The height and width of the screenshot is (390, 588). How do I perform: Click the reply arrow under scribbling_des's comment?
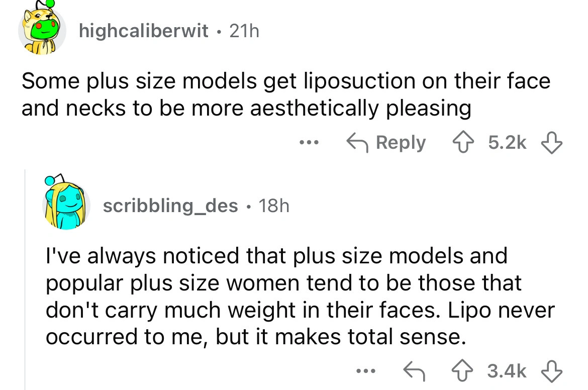[x=414, y=371]
